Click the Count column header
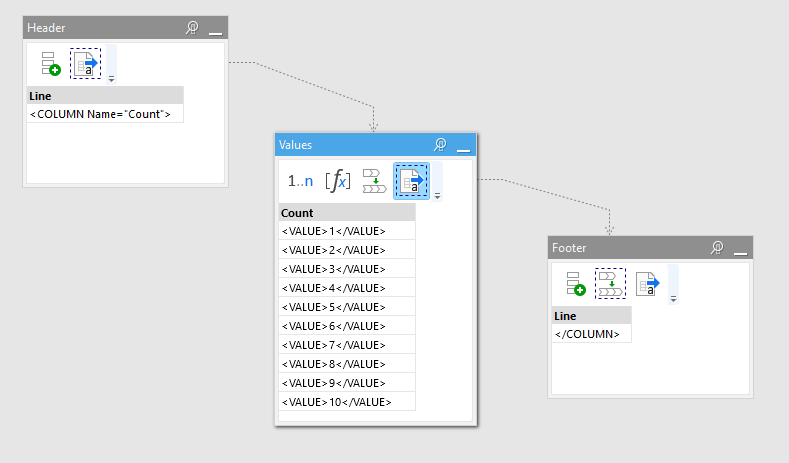The image size is (789, 463). [x=346, y=213]
